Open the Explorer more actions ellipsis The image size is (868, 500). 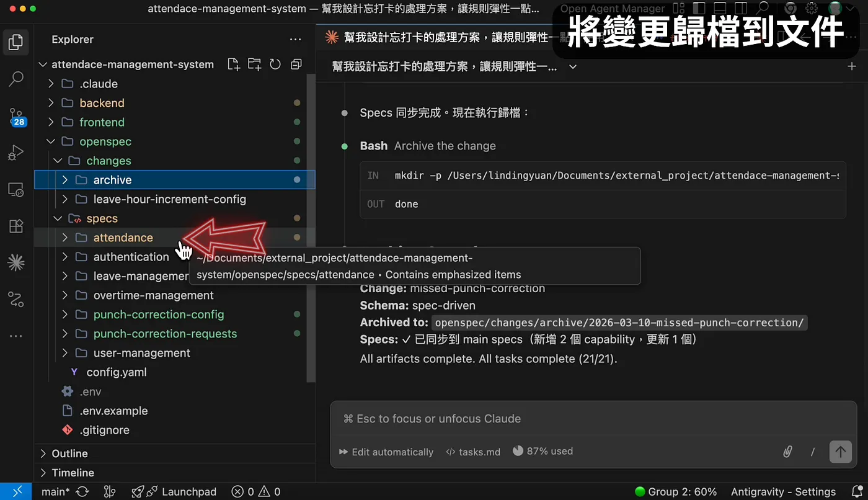tap(296, 39)
